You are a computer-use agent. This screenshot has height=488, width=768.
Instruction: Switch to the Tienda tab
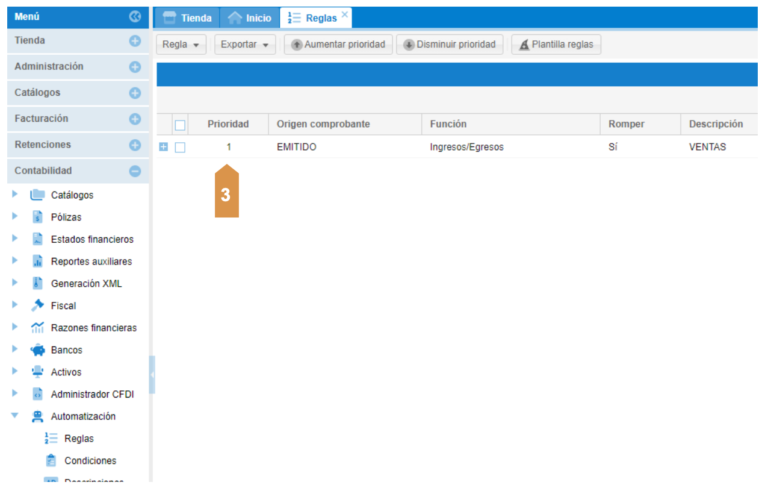click(187, 18)
